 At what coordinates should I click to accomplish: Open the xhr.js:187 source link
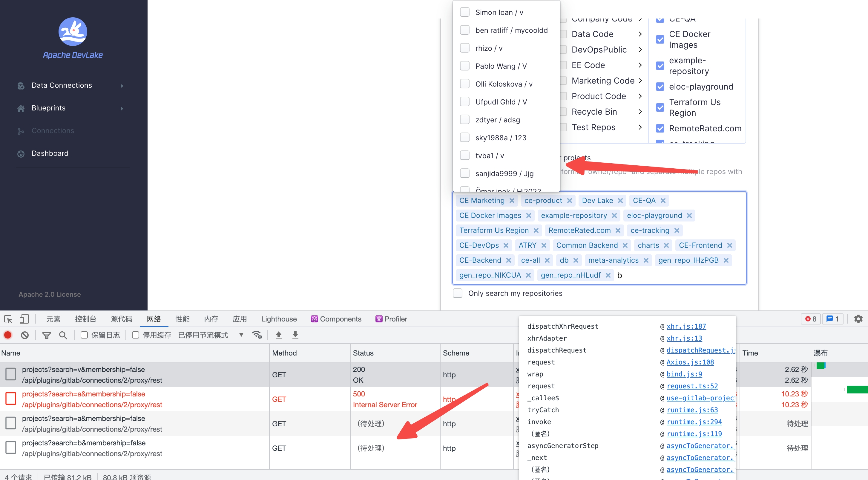coord(686,326)
